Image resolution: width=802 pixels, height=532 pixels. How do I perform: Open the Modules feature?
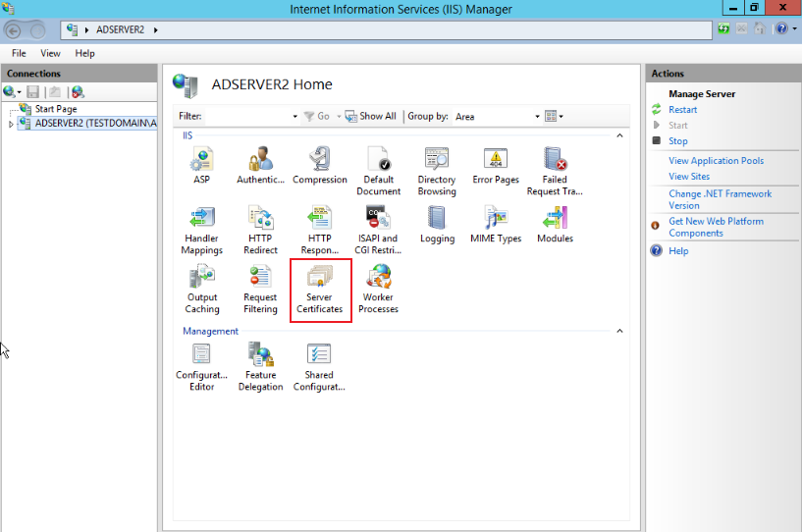(555, 224)
